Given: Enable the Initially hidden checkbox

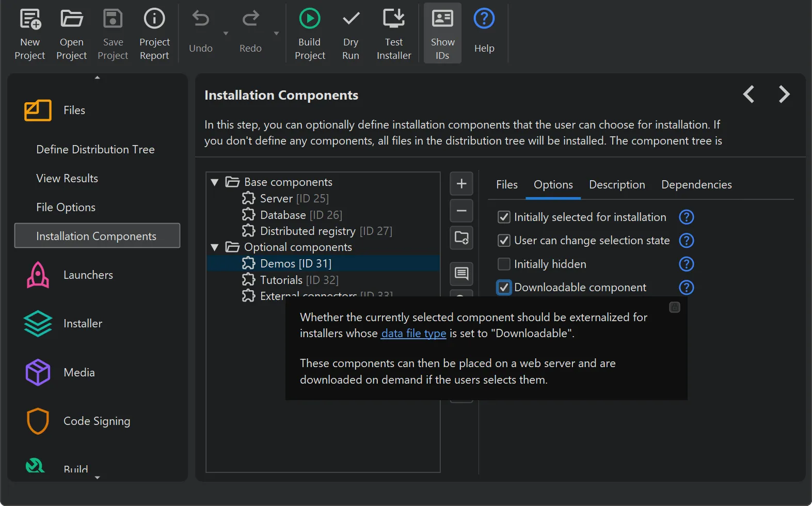Looking at the screenshot, I should [504, 264].
